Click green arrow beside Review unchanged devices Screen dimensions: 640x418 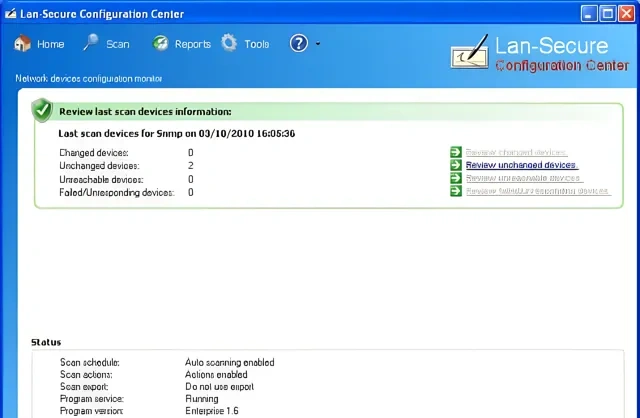coord(456,165)
